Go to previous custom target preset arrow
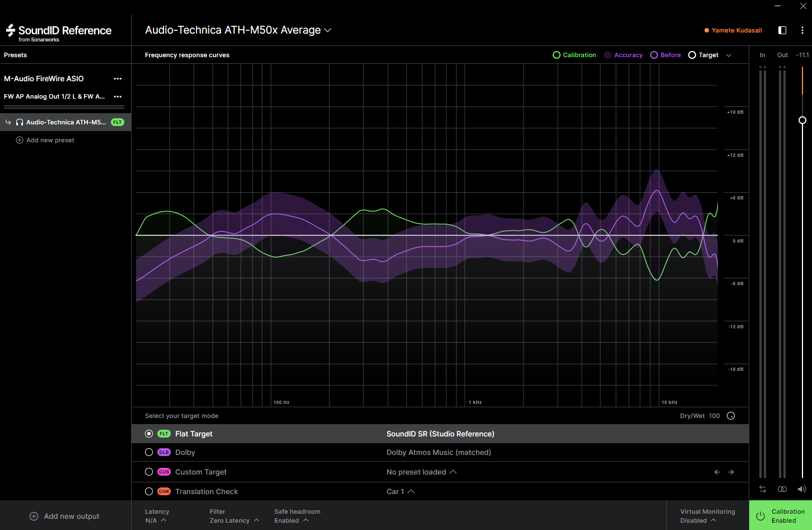The image size is (812, 530). 717,472
